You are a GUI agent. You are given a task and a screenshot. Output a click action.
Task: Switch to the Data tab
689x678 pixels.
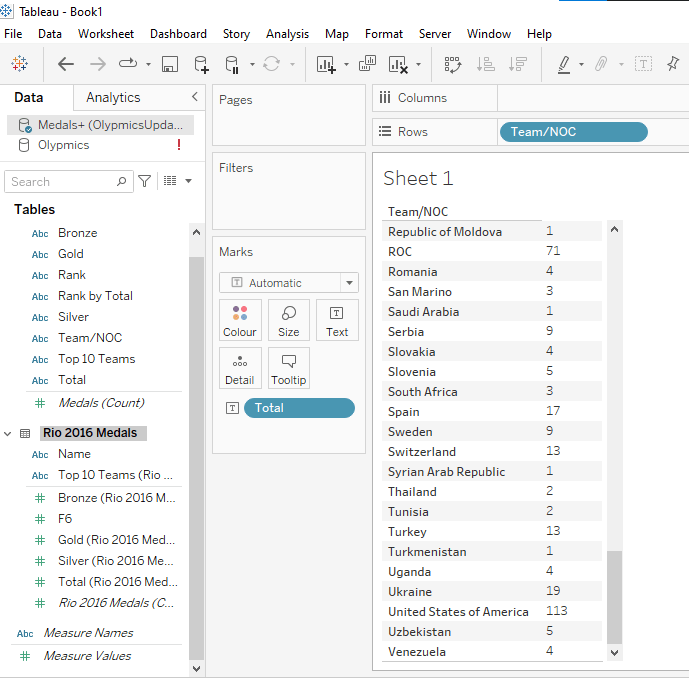pyautogui.click(x=29, y=98)
